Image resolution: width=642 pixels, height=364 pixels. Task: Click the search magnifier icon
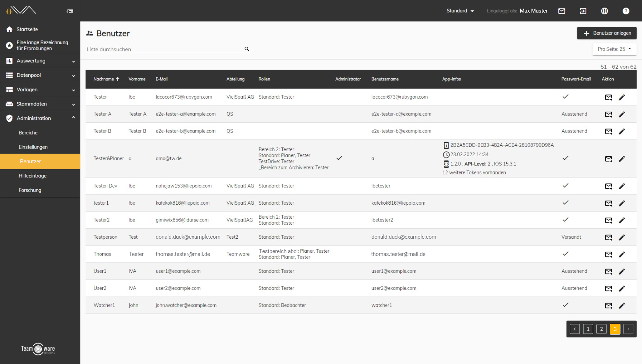point(247,49)
